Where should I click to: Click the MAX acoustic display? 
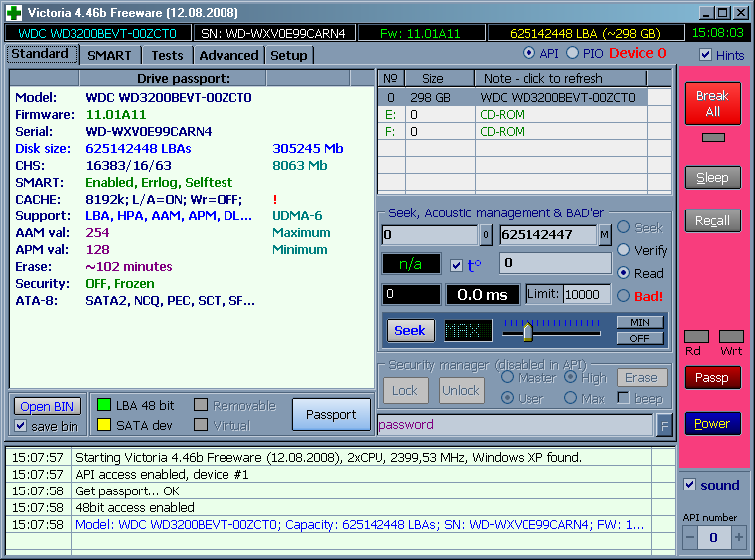pos(468,330)
